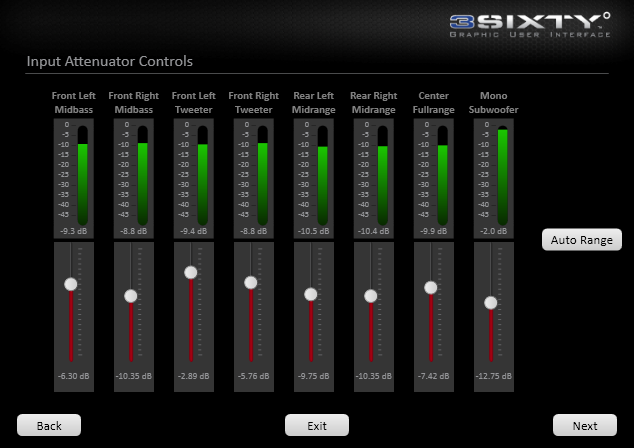Click the -9.9 dB meter reading
This screenshot has width=634, height=448.
pyautogui.click(x=433, y=231)
